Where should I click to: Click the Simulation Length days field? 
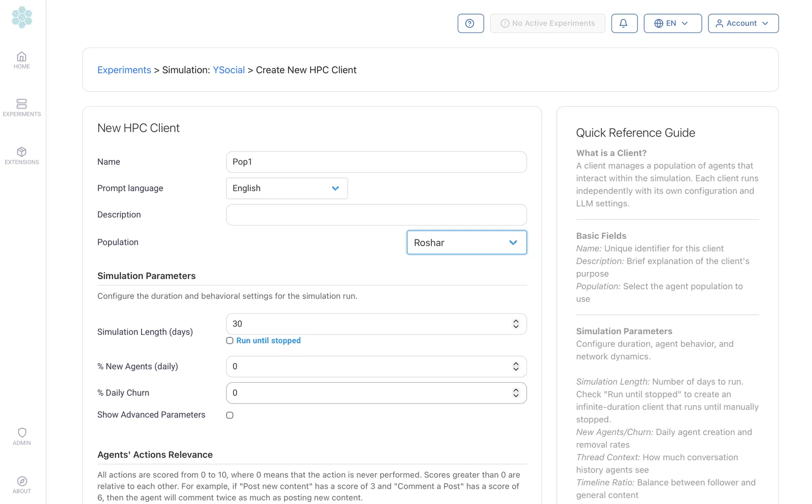click(376, 324)
